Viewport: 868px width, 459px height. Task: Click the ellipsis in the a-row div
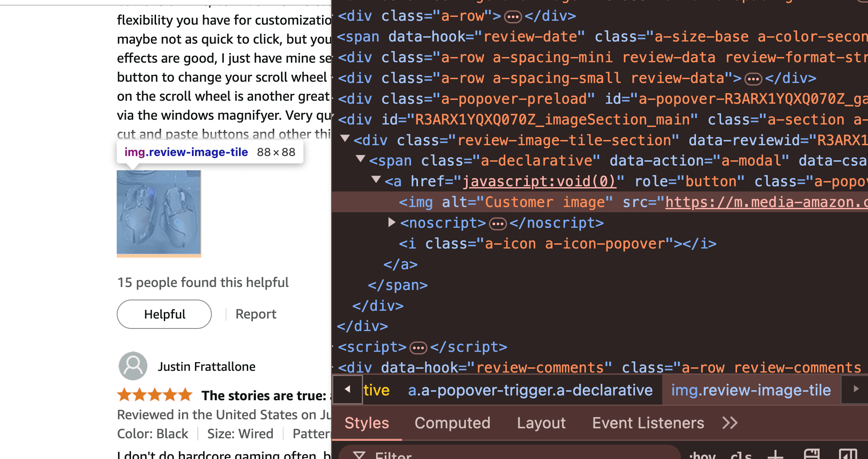513,17
